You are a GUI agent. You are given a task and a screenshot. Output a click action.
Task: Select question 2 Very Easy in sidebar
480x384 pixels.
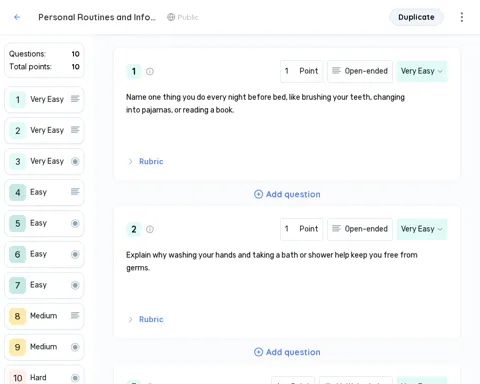coord(44,131)
